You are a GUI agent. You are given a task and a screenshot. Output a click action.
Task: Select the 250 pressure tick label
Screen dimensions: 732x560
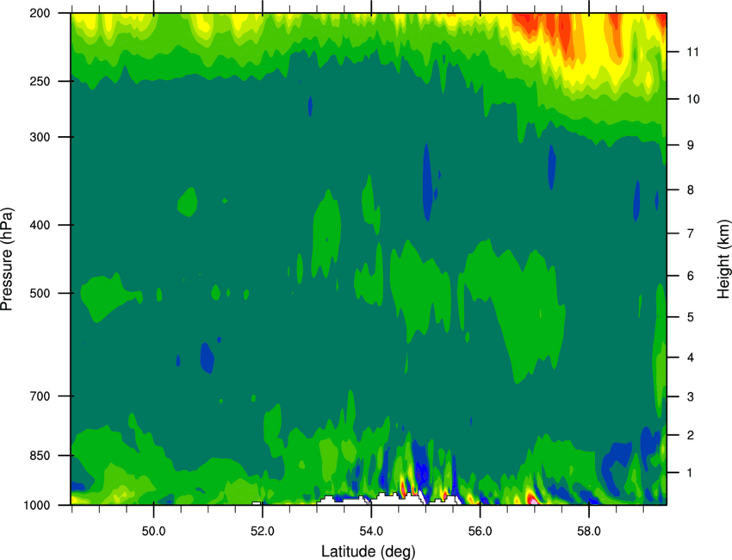point(40,81)
